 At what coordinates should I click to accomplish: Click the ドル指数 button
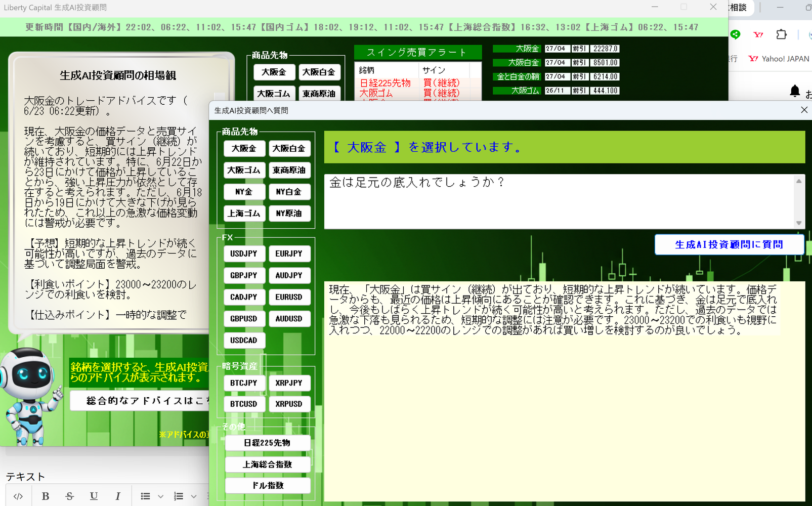click(x=268, y=486)
